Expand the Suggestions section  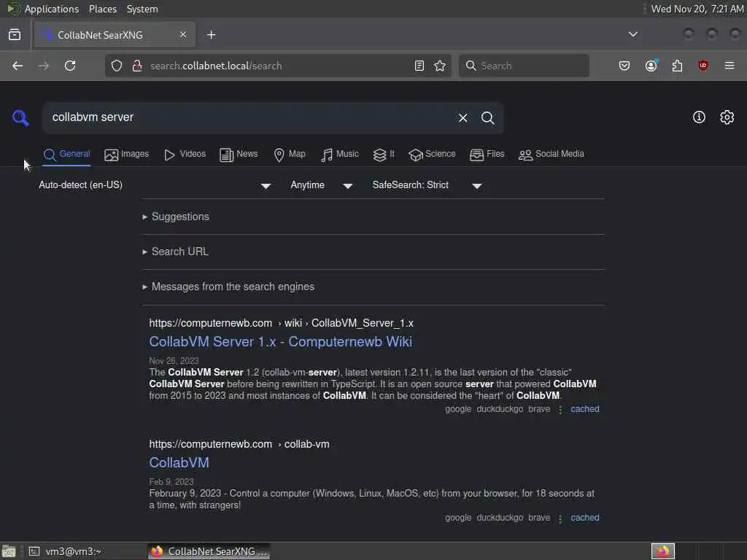[176, 217]
